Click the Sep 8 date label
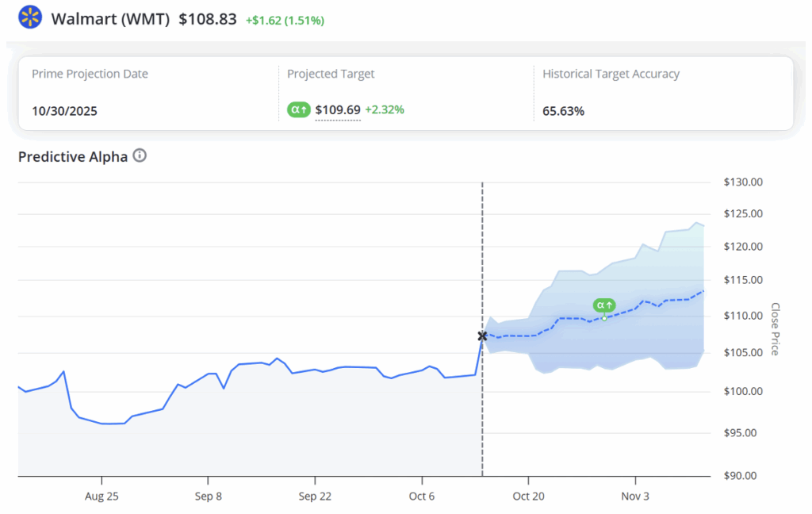 coord(209,497)
